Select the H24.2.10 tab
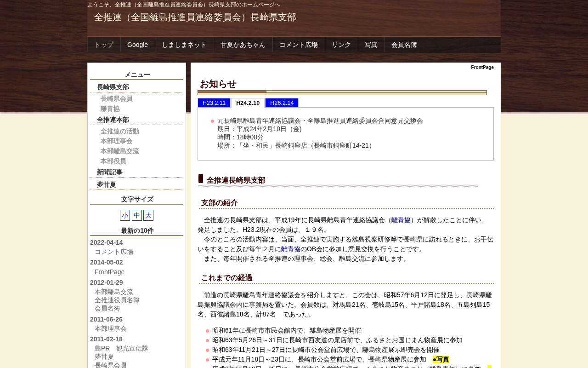Screen dimensions: 588x368 [248, 103]
